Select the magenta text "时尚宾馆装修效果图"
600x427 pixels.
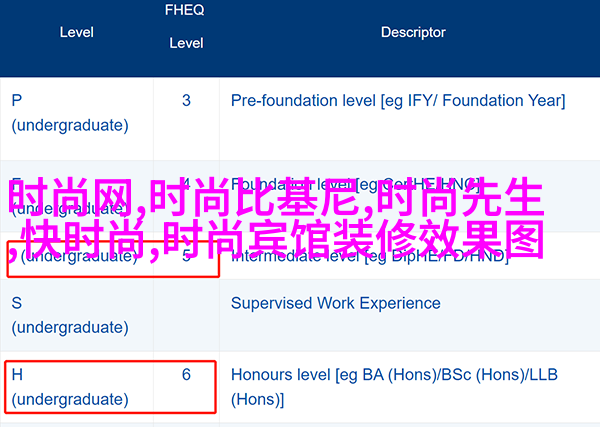coord(354,240)
